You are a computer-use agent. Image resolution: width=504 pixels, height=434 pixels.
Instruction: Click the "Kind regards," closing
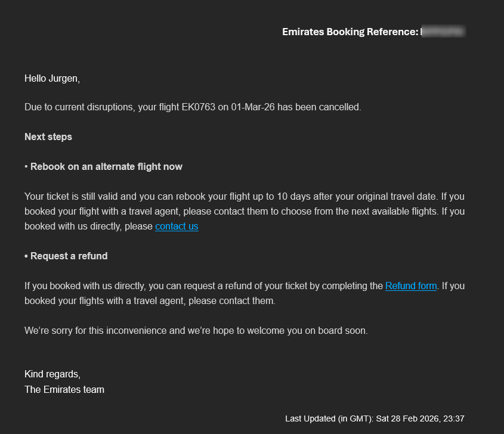(x=52, y=374)
